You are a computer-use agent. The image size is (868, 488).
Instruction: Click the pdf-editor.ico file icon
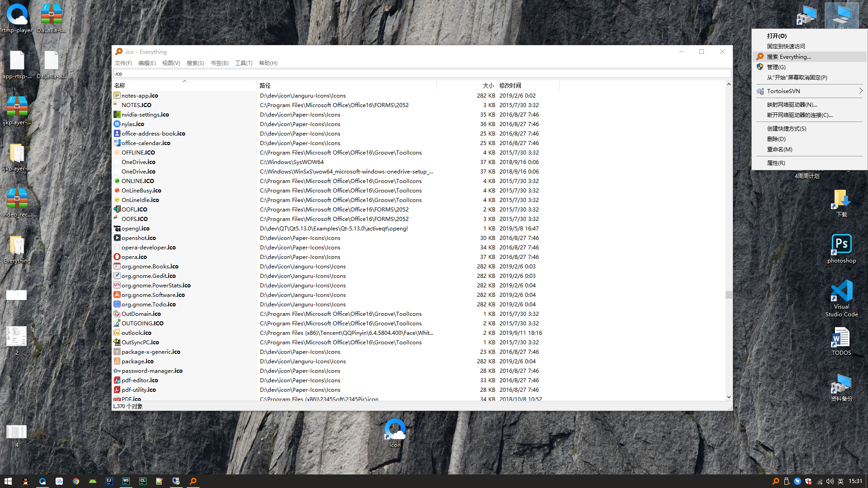[117, 380]
